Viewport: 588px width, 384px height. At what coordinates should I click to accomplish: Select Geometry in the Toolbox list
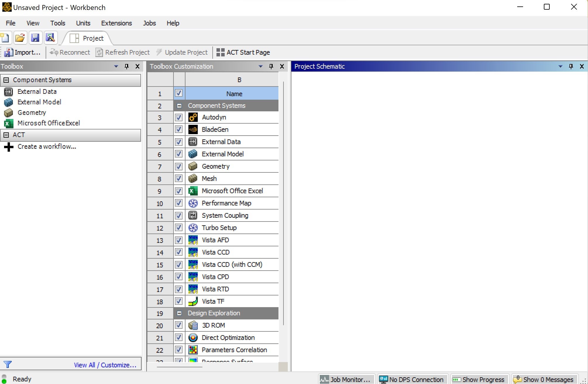coord(32,113)
